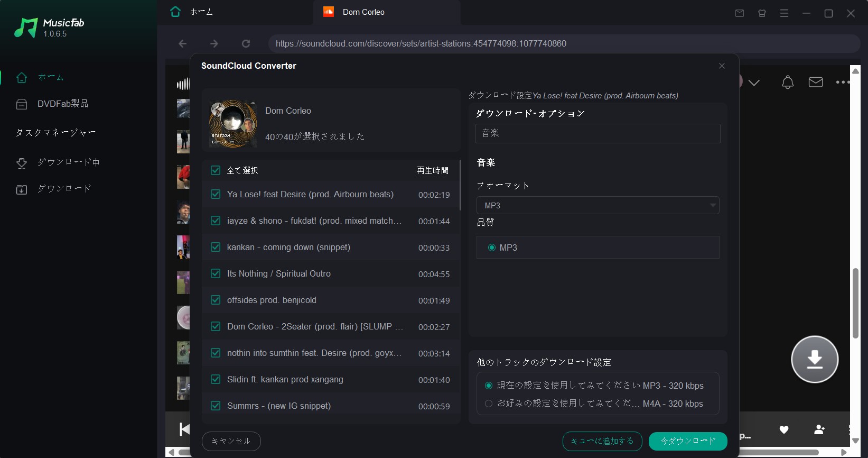
Task: Expand SoundCloud profile chevron dropdown
Action: coord(754,83)
